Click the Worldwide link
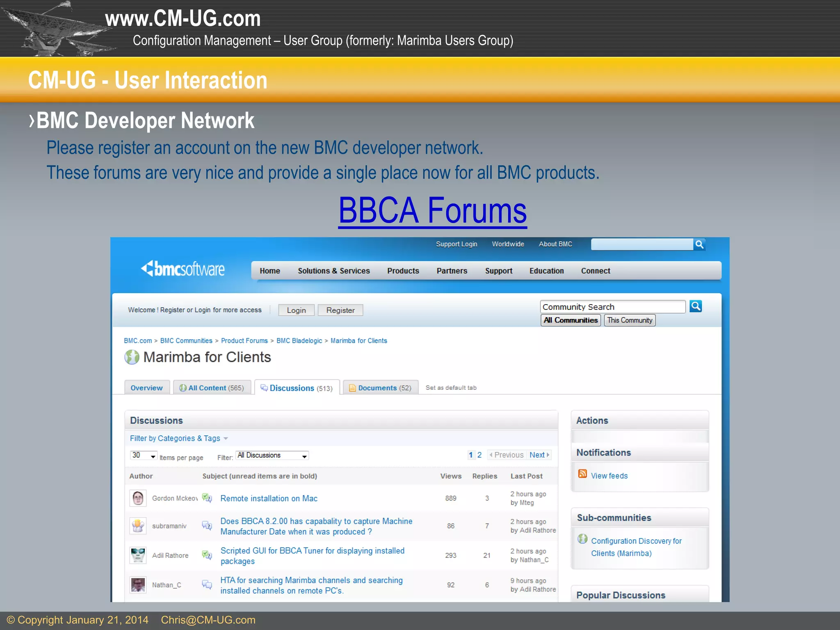Viewport: 840px width, 630px height. tap(508, 244)
